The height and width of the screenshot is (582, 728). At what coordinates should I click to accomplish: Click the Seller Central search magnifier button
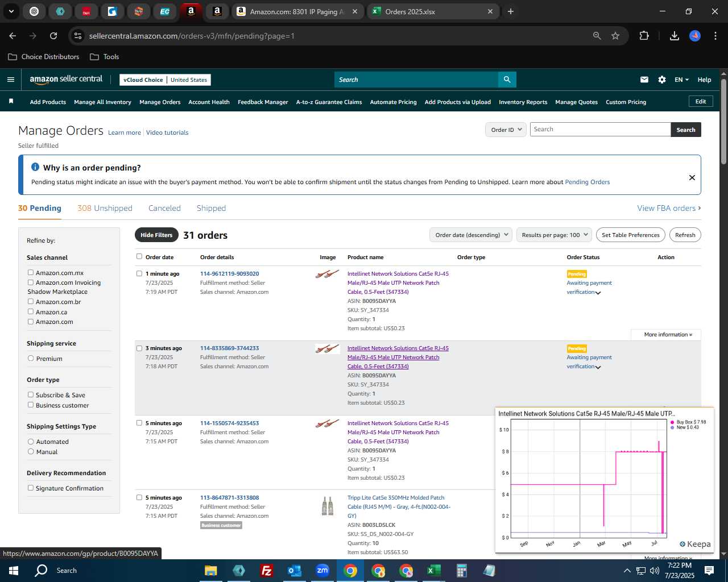pyautogui.click(x=507, y=80)
